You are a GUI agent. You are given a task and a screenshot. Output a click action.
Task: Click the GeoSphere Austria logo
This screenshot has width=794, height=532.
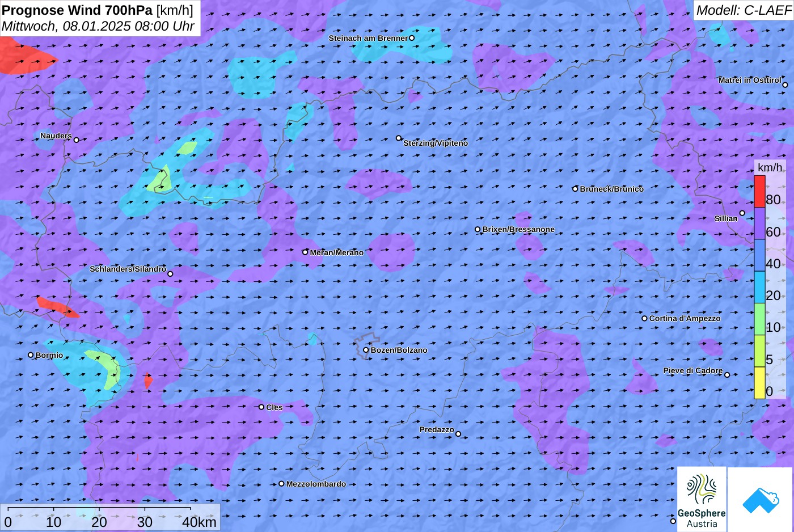[x=702, y=499]
